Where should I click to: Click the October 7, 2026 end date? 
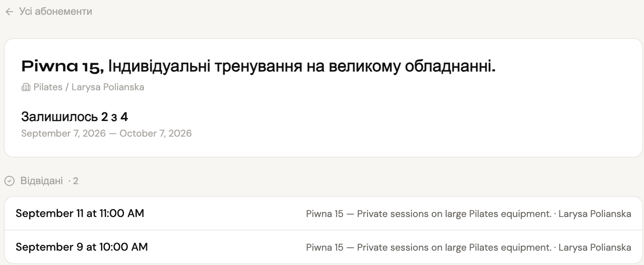156,134
